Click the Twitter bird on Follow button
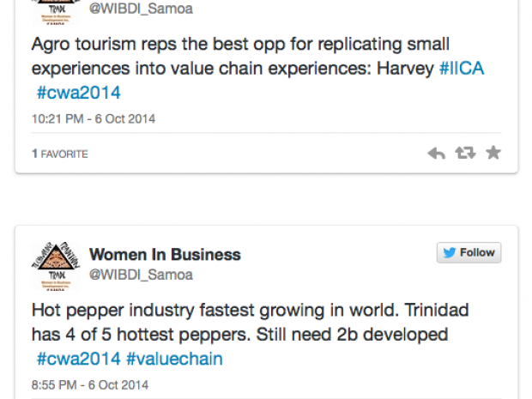This screenshot has height=399, width=532. click(x=450, y=253)
